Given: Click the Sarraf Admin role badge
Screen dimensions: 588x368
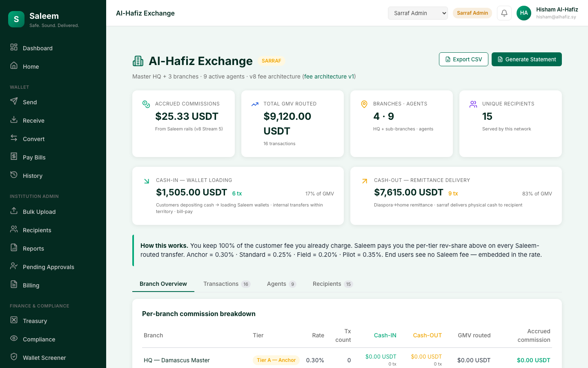Looking at the screenshot, I should point(472,13).
